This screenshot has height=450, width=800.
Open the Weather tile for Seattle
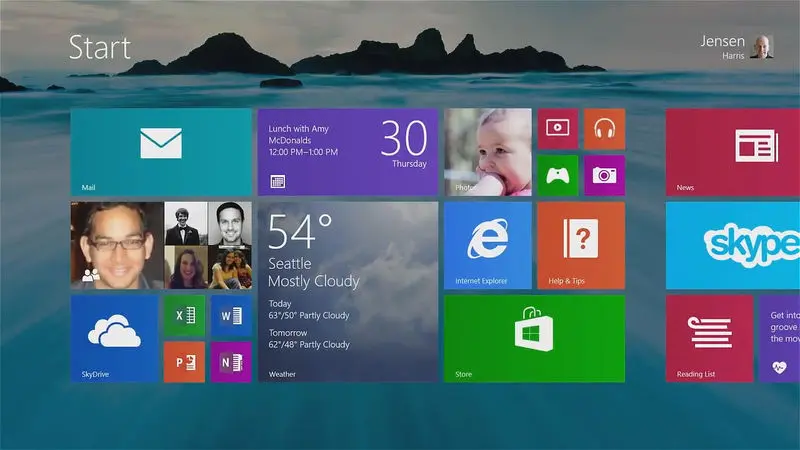click(x=348, y=292)
